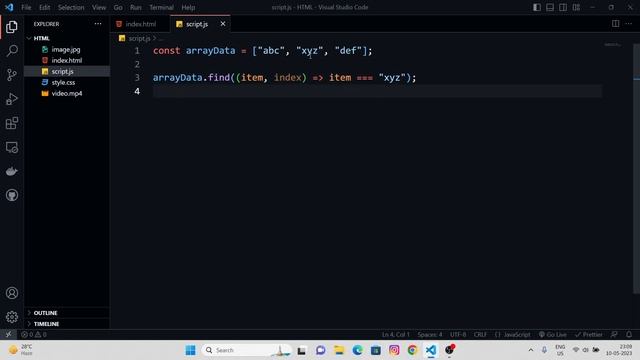Open the Remote Explorer view

tap(12, 147)
